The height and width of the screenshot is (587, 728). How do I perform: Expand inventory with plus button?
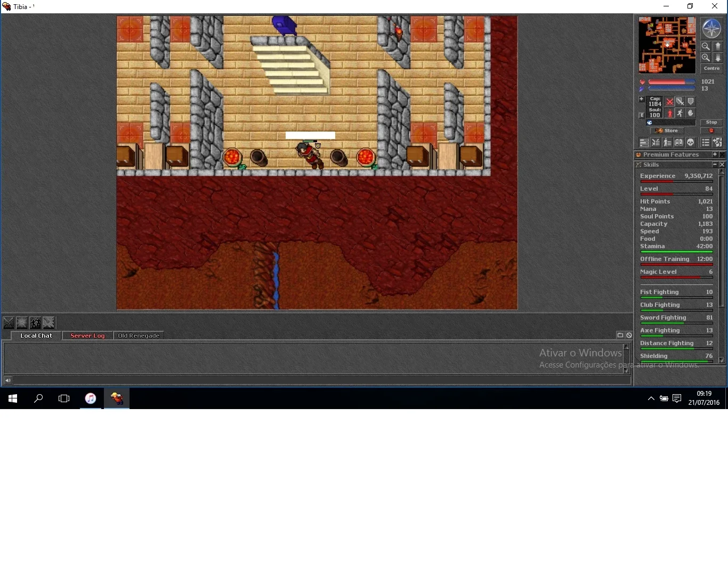point(642,99)
